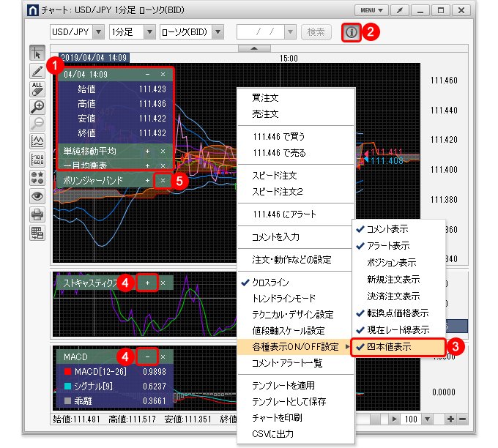Screen dimensions: 498x448
Task: Click the printer icon in left toolbar
Action: tap(37, 214)
